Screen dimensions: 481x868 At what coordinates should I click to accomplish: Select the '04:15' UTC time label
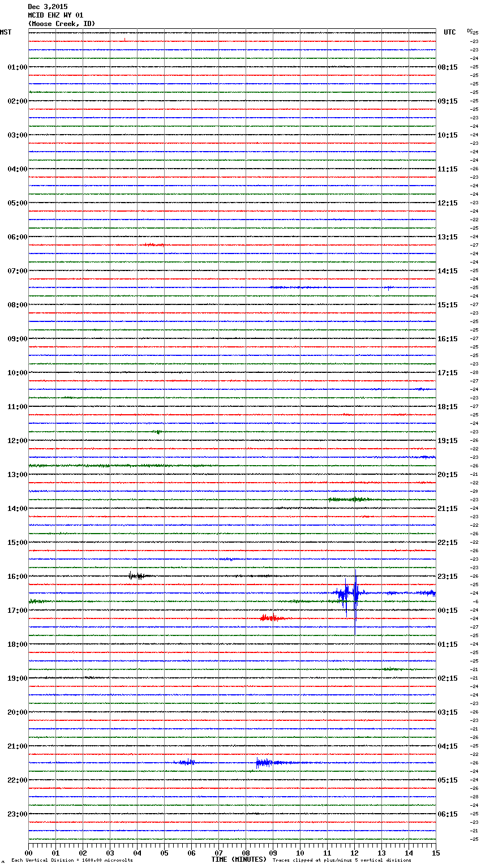click(448, 746)
